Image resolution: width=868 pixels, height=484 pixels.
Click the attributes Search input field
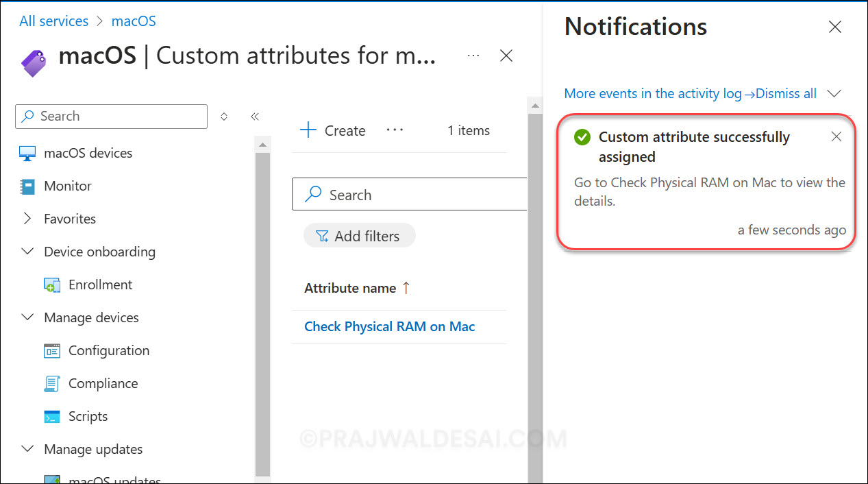(x=410, y=195)
